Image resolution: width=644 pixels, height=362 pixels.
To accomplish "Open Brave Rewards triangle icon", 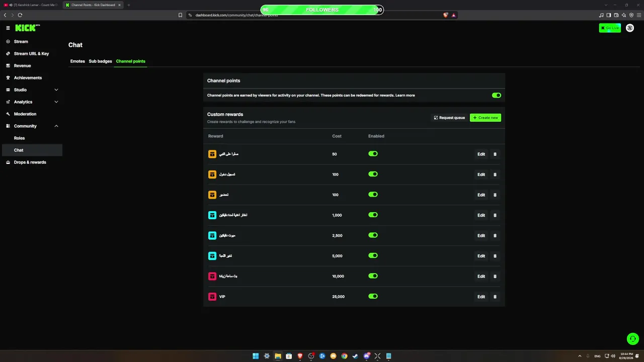I will (453, 15).
